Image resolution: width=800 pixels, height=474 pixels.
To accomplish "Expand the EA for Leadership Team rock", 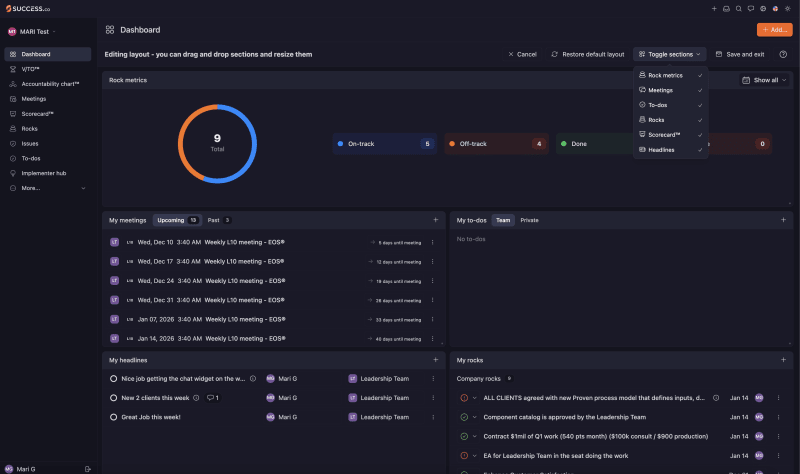I will (x=474, y=456).
